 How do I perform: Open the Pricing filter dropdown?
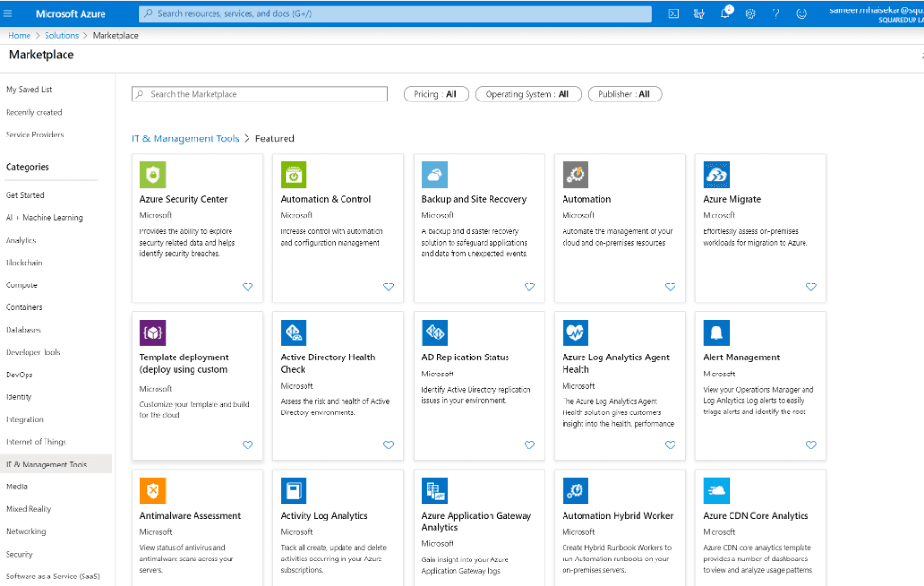[435, 94]
